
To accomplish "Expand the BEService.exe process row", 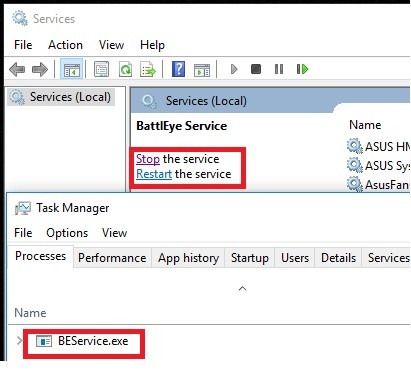I will click(19, 341).
